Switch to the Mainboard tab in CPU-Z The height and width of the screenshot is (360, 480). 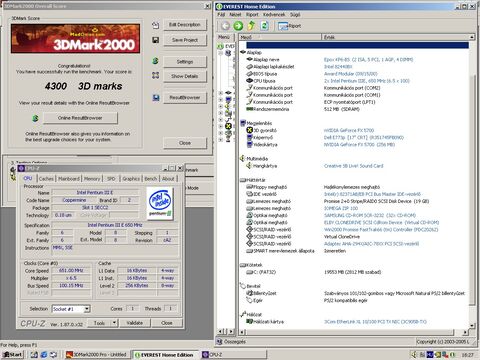tap(69, 179)
